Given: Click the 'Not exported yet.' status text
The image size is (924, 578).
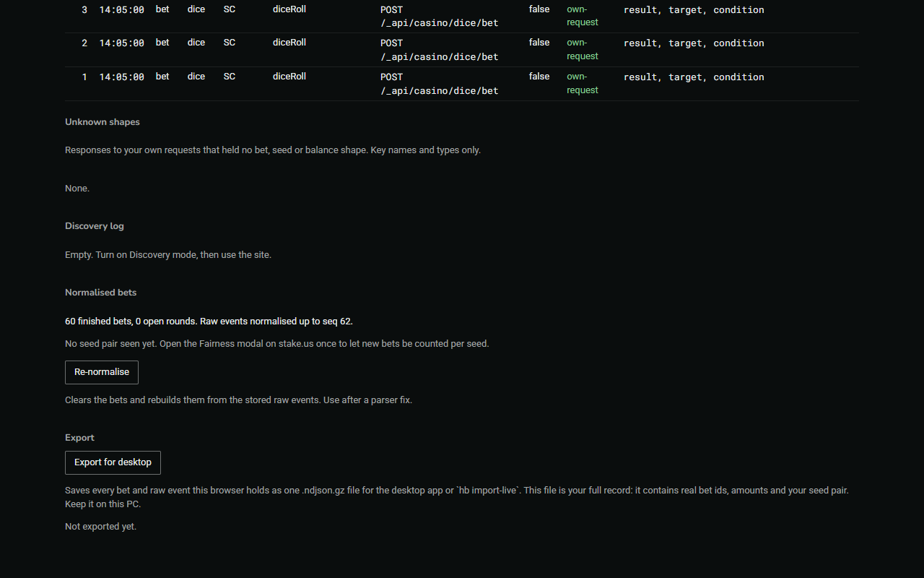Looking at the screenshot, I should pyautogui.click(x=100, y=527).
